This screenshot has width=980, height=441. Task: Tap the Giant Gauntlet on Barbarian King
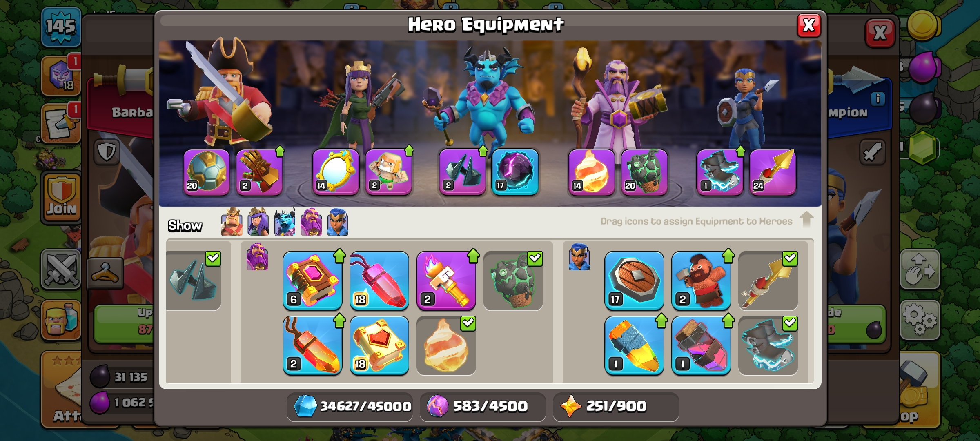pyautogui.click(x=259, y=172)
